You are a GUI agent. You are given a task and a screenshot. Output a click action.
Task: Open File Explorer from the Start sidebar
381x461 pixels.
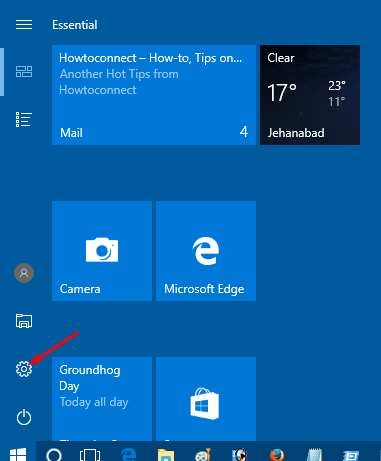click(24, 321)
